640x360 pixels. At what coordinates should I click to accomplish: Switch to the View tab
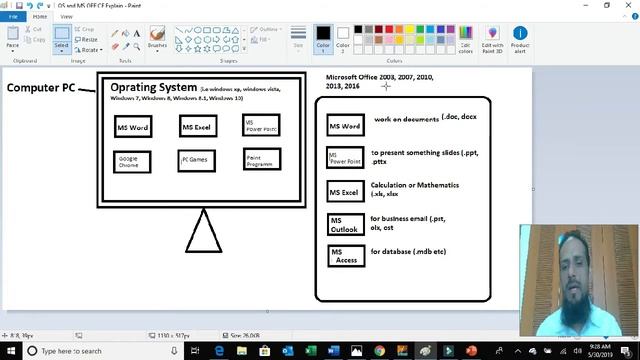pyautogui.click(x=66, y=17)
